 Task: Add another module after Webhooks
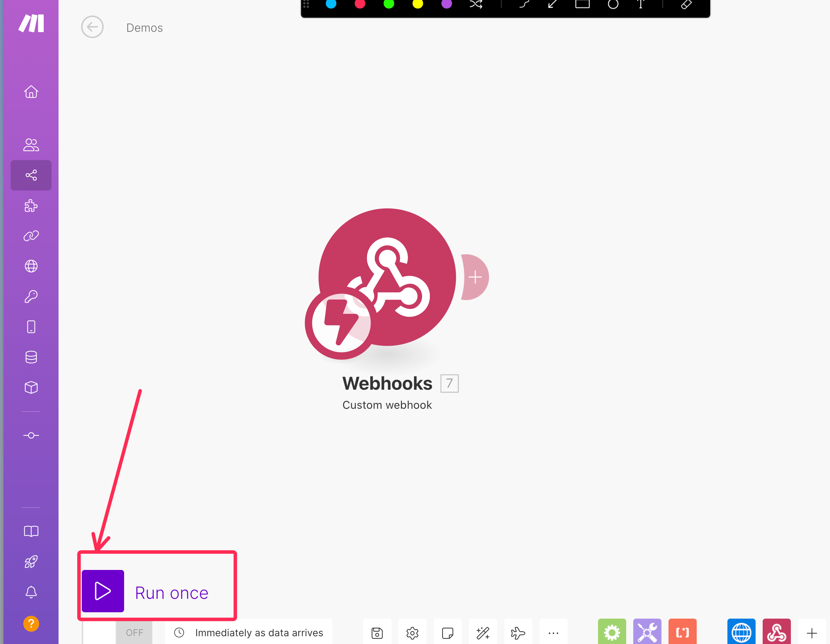(x=475, y=277)
